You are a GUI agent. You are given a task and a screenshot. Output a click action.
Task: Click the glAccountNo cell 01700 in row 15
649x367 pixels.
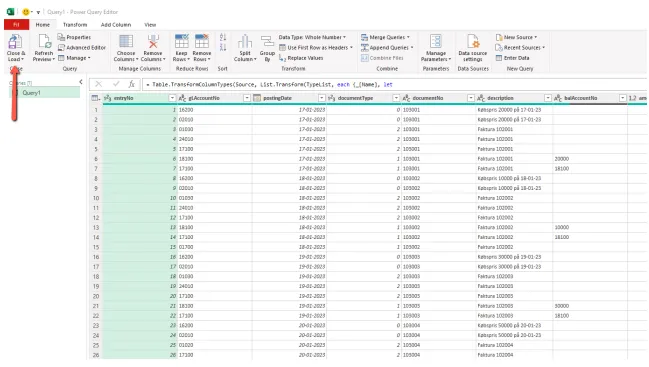214,247
